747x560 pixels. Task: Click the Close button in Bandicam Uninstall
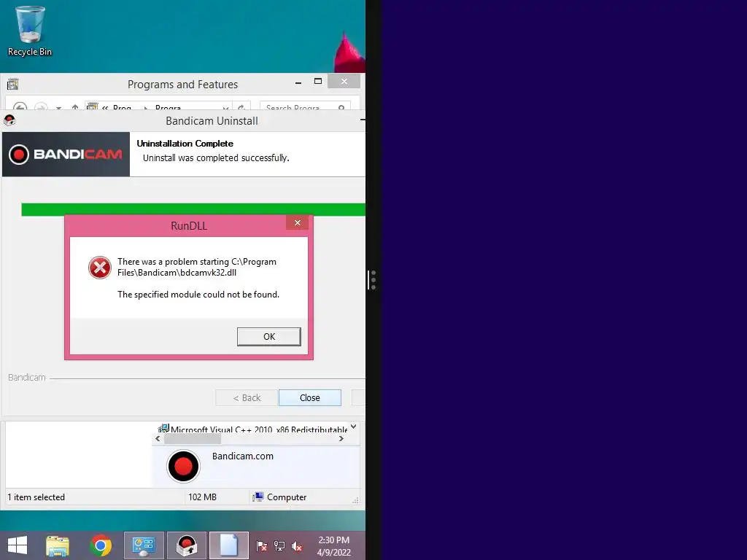tap(309, 397)
